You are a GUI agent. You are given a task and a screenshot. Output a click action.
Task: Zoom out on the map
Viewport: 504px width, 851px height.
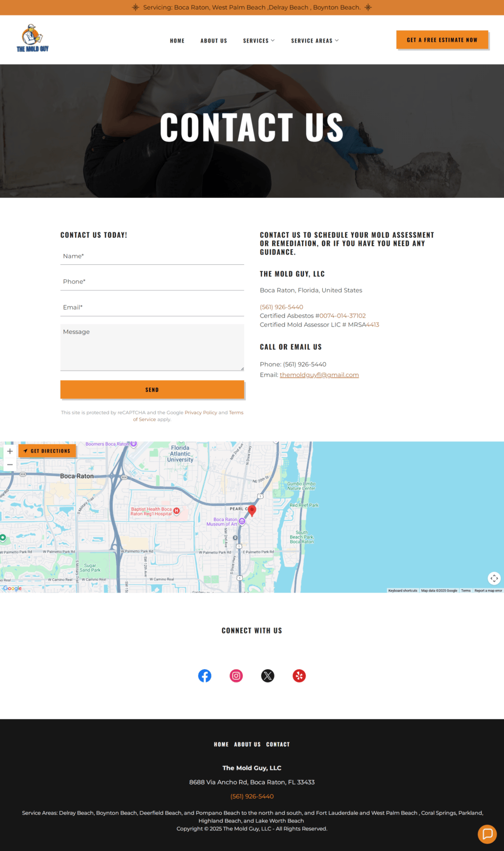(10, 464)
